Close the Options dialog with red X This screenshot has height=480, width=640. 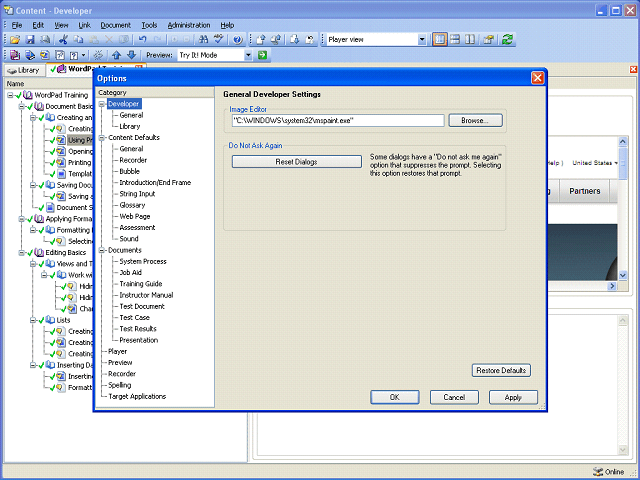pyautogui.click(x=538, y=78)
